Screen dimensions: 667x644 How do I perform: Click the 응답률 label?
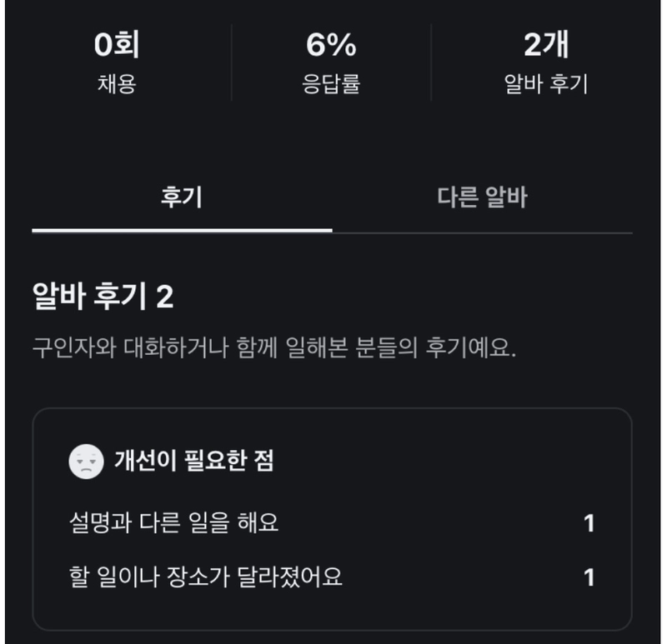coord(331,83)
